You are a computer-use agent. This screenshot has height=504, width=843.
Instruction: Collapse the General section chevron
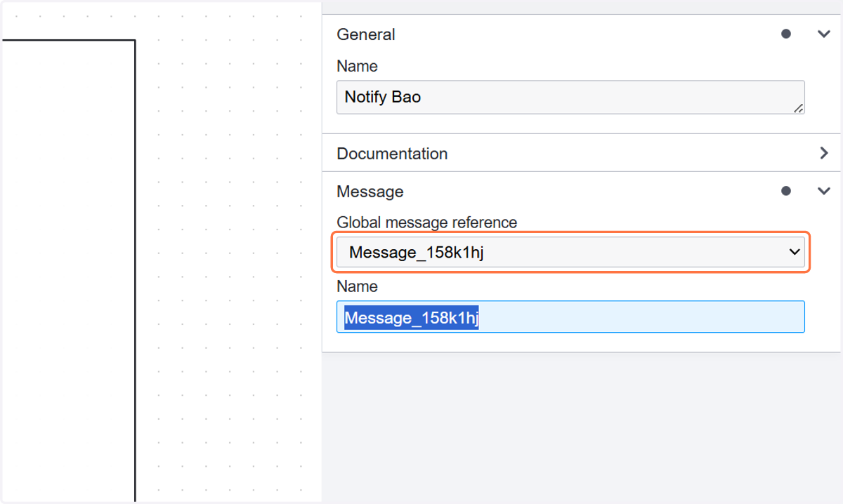pos(824,34)
